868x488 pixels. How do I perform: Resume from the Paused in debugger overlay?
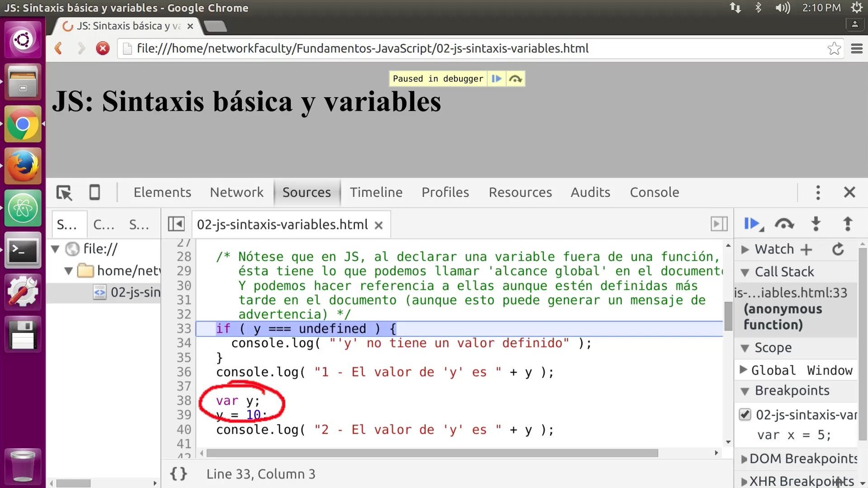pyautogui.click(x=496, y=79)
